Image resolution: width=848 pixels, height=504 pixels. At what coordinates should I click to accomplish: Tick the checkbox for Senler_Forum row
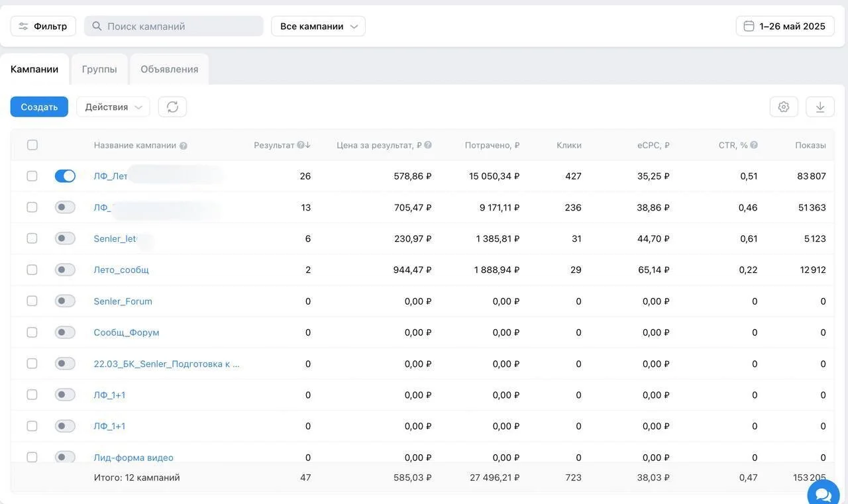[x=32, y=301]
